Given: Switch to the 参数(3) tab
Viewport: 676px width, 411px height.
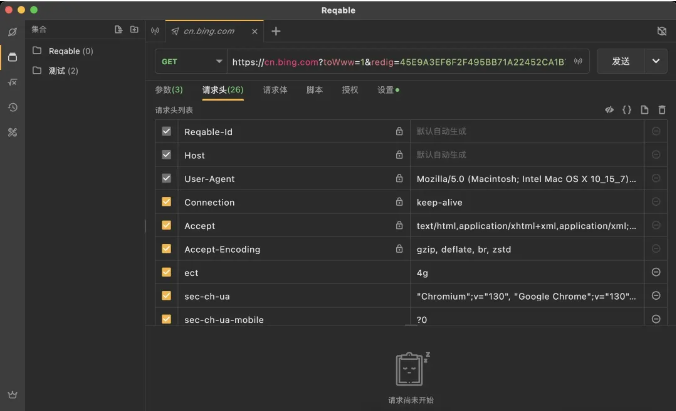Looking at the screenshot, I should [169, 90].
